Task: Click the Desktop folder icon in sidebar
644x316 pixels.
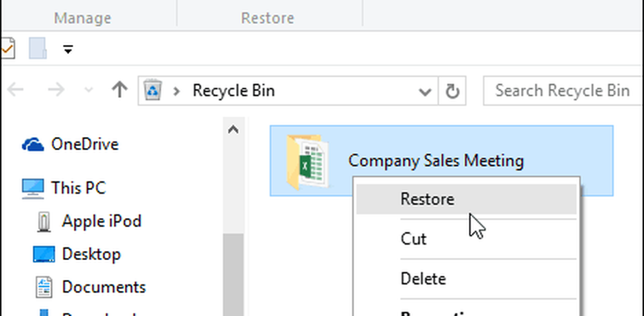Action: 44,254
